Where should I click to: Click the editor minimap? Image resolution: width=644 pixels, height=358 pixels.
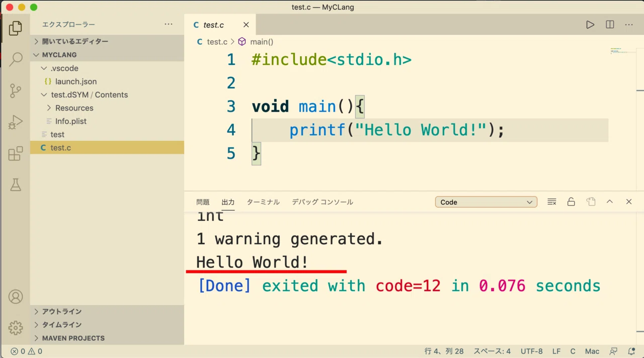point(623,51)
